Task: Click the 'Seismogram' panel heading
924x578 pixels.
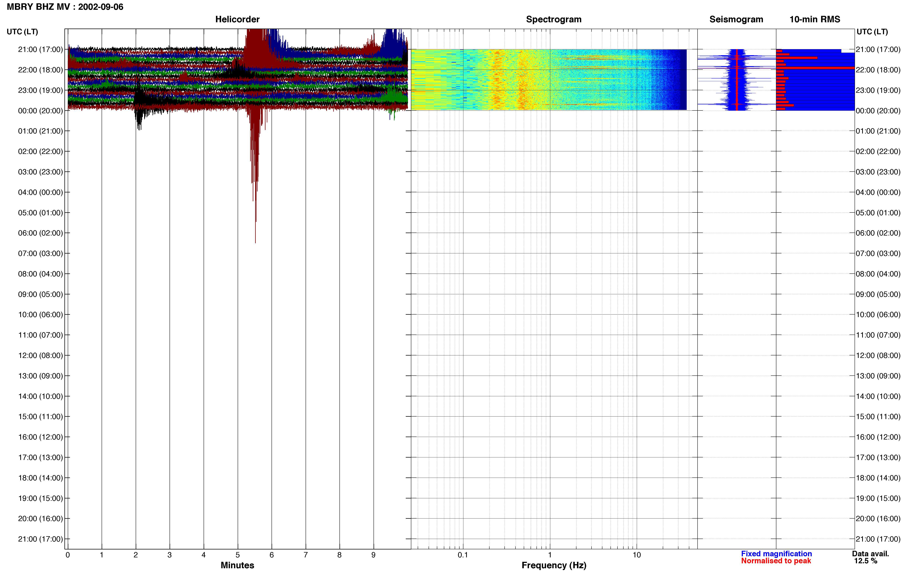Action: [x=736, y=19]
